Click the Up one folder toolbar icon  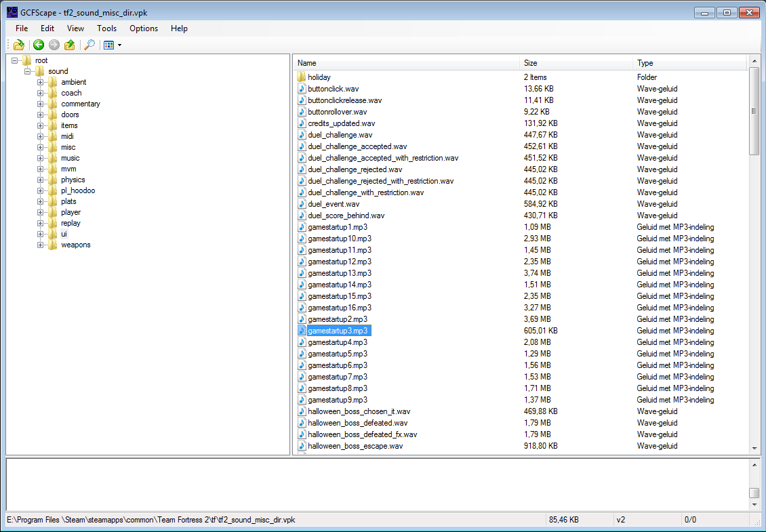[70, 45]
